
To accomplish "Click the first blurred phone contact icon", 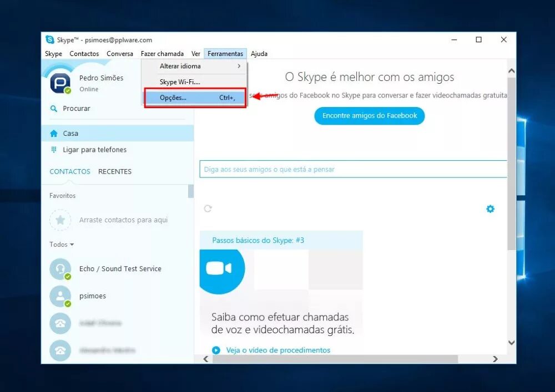I will click(x=60, y=323).
